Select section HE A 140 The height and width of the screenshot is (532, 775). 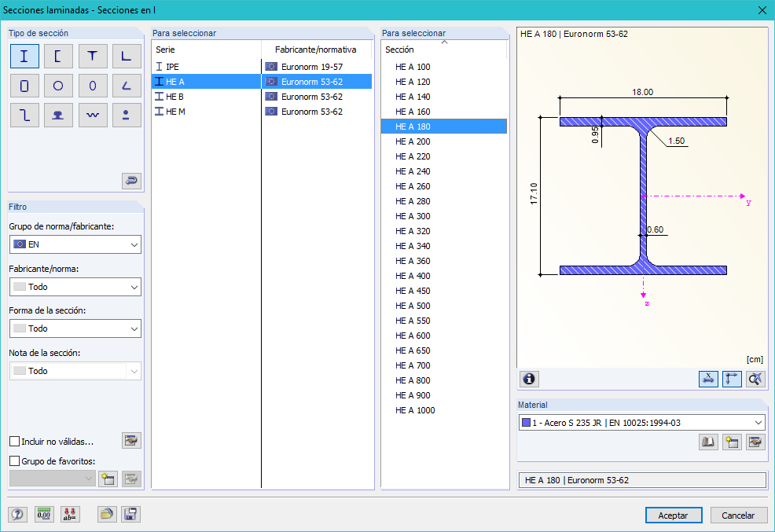tap(444, 97)
